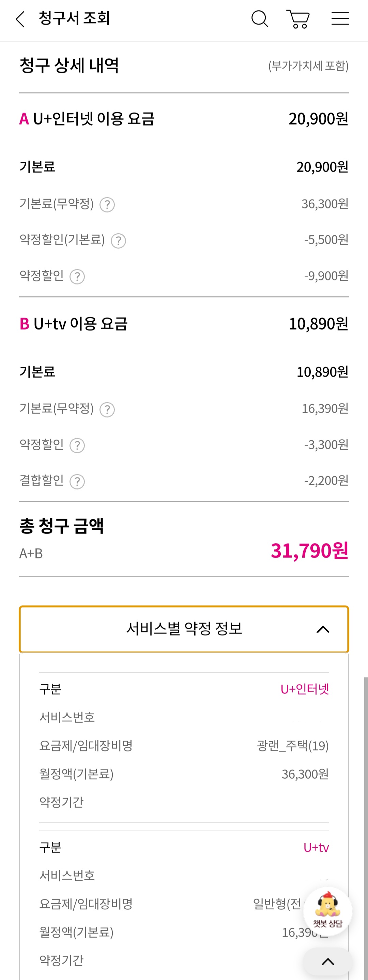Click the chevron on 서비스별 약정 정보

[323, 630]
